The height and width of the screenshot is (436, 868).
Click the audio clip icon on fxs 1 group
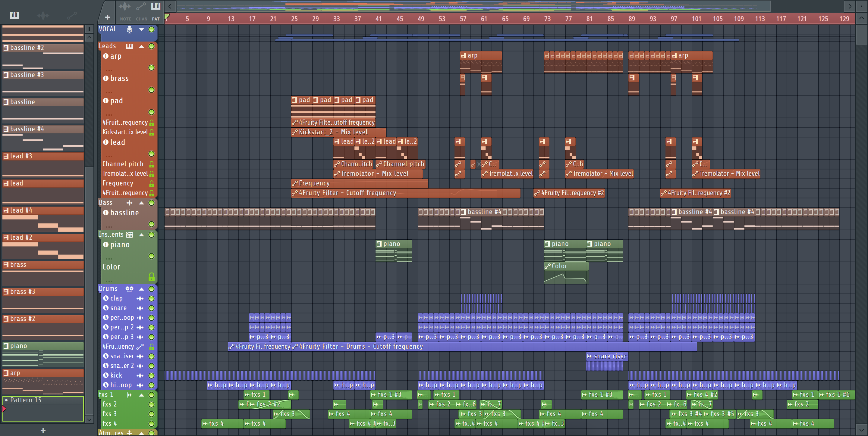129,395
